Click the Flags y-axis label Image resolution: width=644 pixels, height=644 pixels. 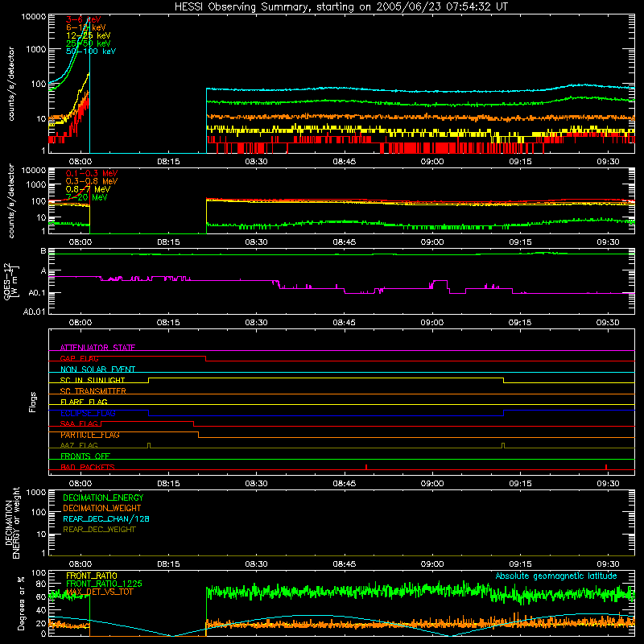[x=33, y=402]
